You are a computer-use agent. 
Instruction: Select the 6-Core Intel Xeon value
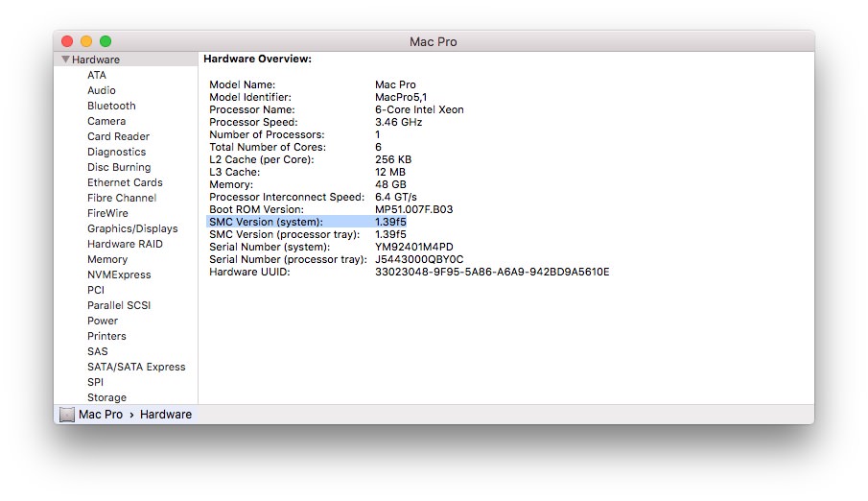419,109
